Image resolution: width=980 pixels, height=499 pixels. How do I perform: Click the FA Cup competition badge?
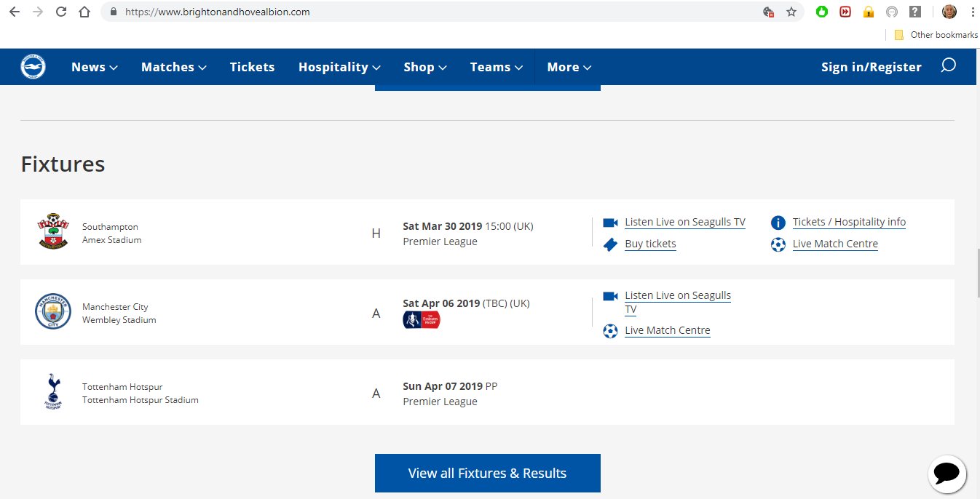[x=422, y=319]
